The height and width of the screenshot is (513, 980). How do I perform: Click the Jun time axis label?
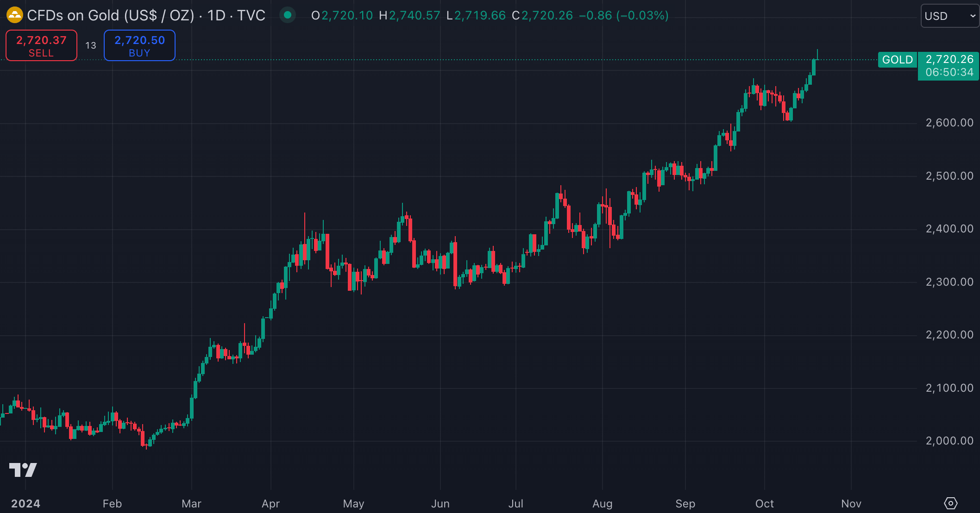coord(440,504)
